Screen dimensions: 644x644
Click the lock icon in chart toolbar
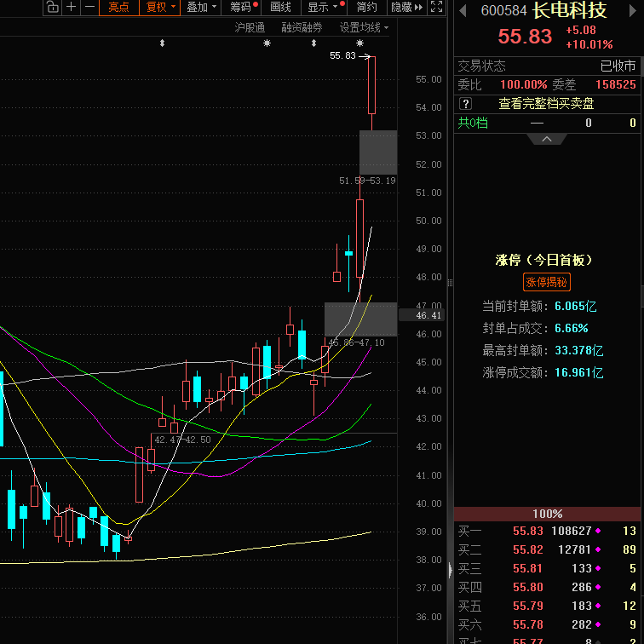tap(52, 7)
